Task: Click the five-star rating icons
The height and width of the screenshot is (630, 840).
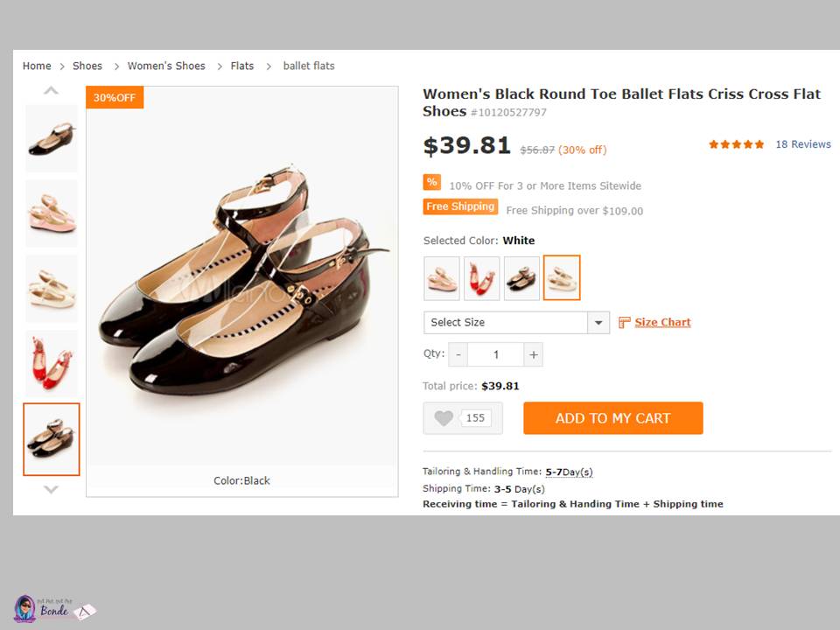Action: pos(736,144)
